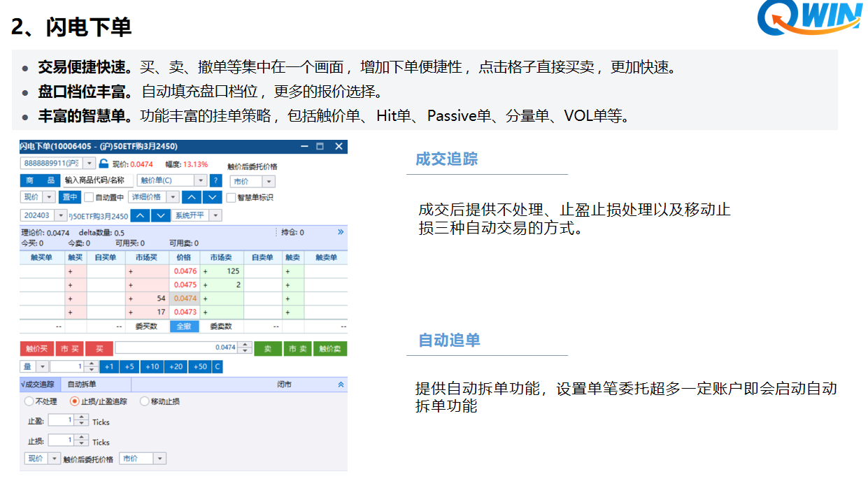868x481 pixels.
Task: Expand the 系统开平 dropdown
Action: tap(215, 215)
